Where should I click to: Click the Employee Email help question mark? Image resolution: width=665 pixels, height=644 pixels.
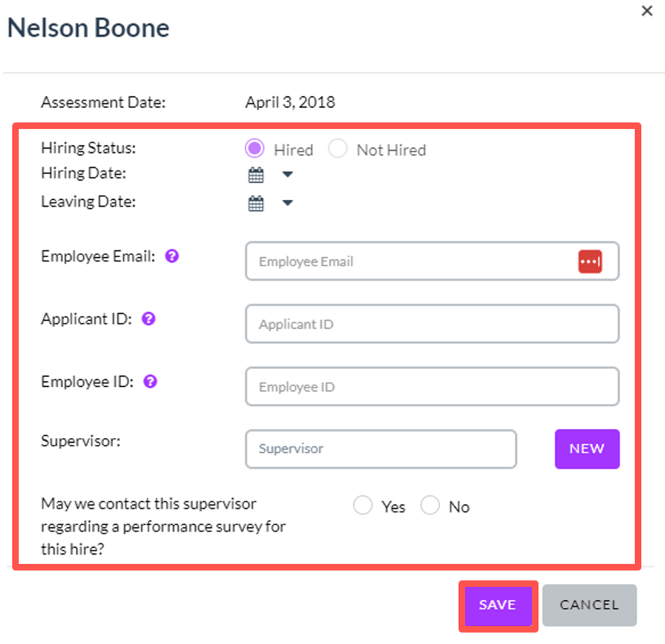(x=172, y=256)
